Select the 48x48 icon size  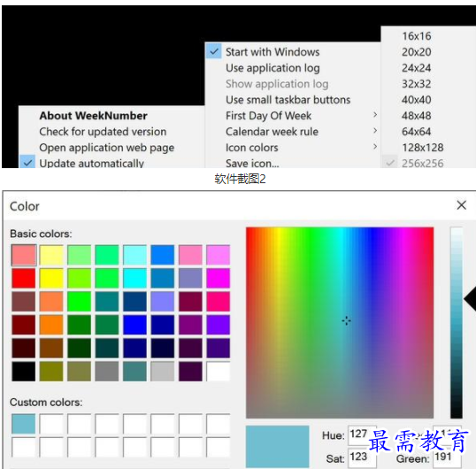click(428, 116)
